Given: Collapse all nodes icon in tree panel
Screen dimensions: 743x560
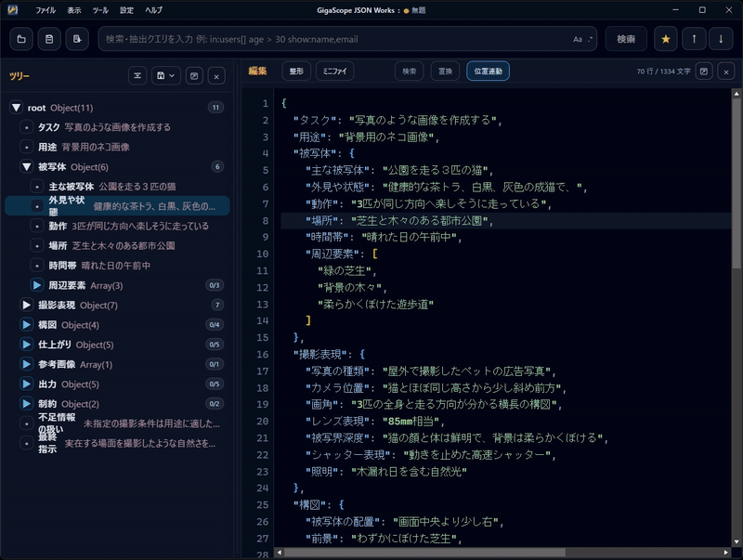Looking at the screenshot, I should pos(137,76).
